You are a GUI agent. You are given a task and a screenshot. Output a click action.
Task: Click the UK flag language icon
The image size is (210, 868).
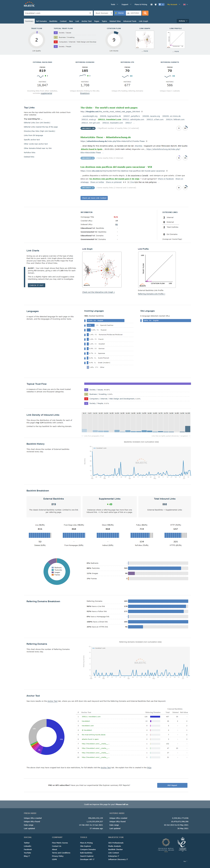coord(184,4)
